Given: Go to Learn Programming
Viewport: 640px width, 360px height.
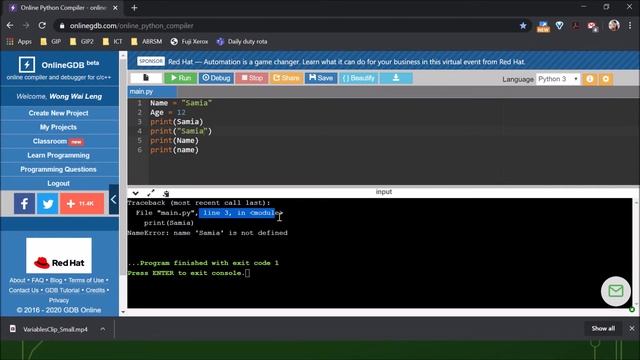Looking at the screenshot, I should [x=58, y=155].
